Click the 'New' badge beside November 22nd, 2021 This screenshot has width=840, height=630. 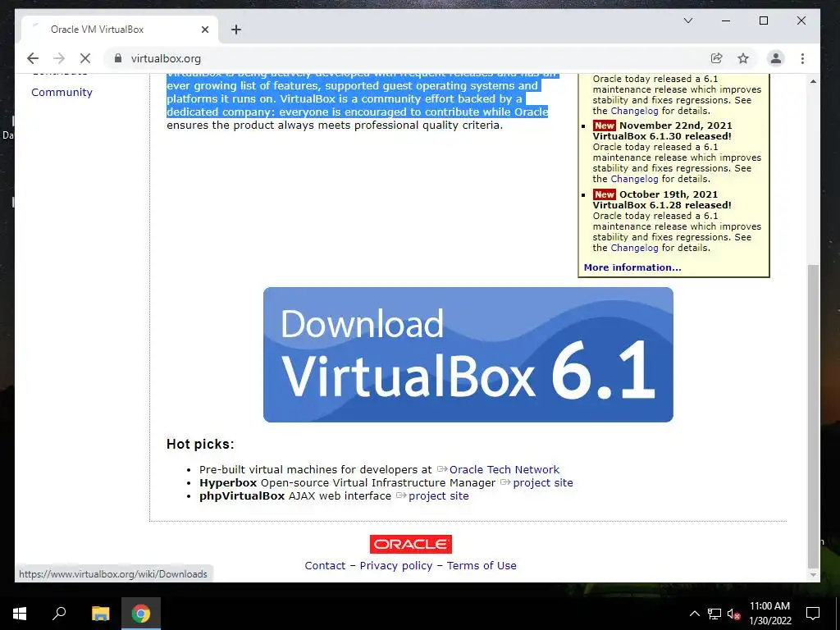605,126
